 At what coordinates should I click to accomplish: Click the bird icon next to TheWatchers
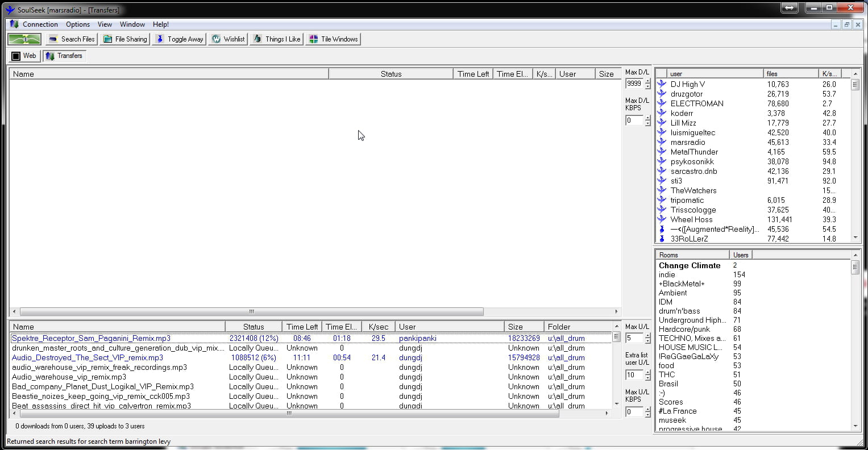point(662,190)
